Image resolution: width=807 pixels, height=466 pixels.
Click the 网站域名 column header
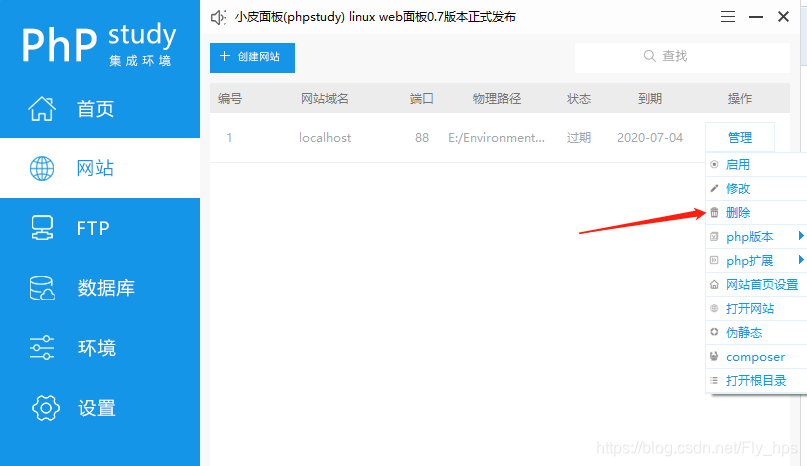pos(325,98)
